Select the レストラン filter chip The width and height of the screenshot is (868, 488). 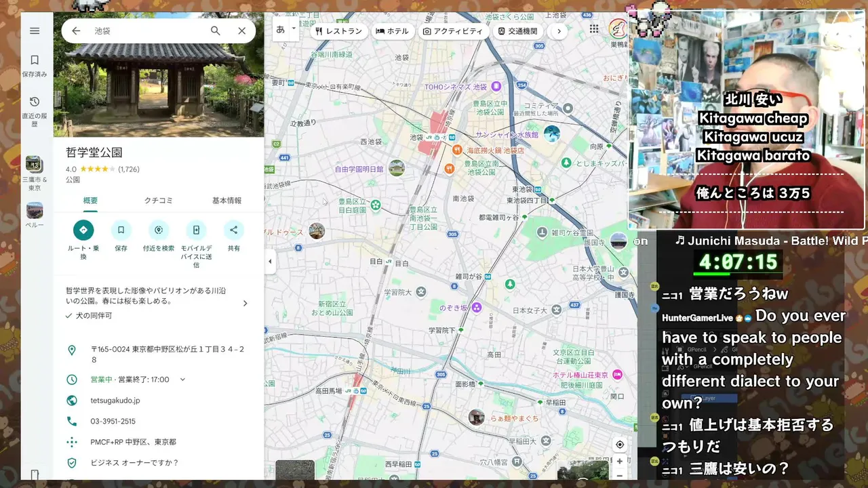339,31
